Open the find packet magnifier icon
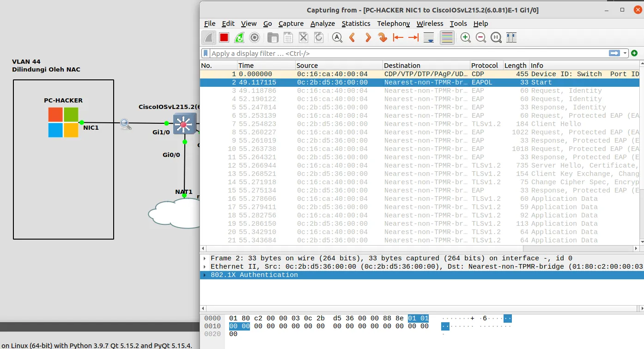This screenshot has width=644, height=349. point(337,38)
